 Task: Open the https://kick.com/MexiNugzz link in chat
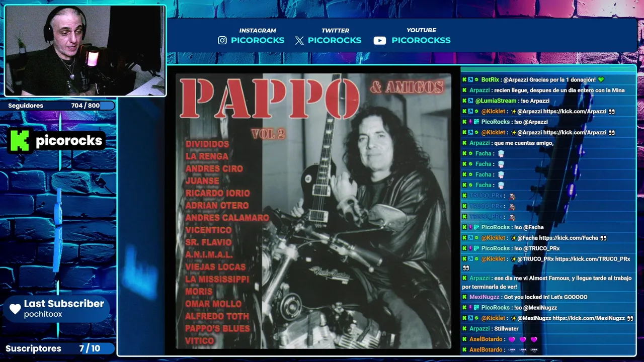tap(589, 318)
